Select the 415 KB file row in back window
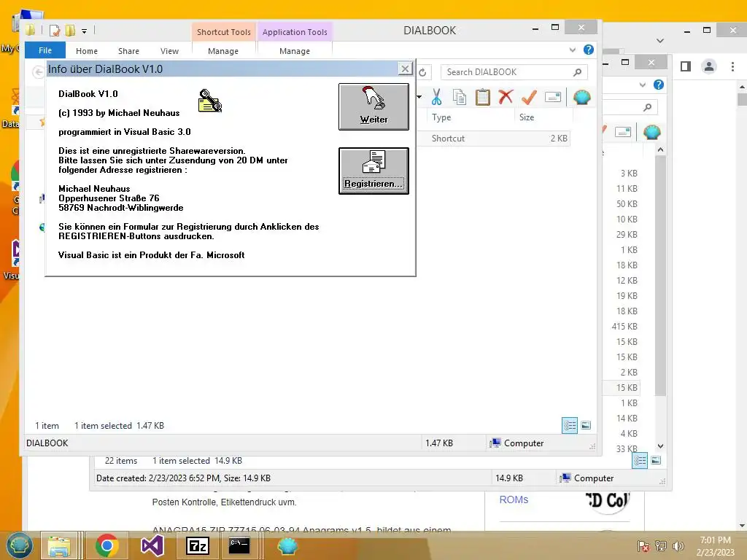Image resolution: width=747 pixels, height=560 pixels. pyautogui.click(x=624, y=326)
